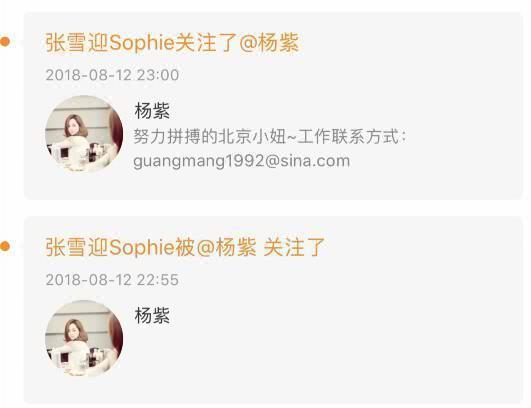Click the orange timeline dot beside the 23:00 entry

click(x=5, y=42)
